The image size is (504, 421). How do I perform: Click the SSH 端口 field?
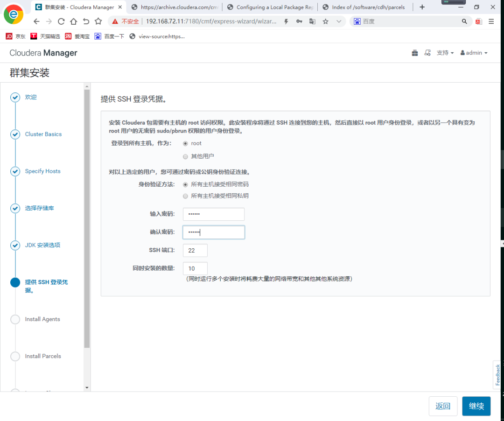(x=195, y=250)
